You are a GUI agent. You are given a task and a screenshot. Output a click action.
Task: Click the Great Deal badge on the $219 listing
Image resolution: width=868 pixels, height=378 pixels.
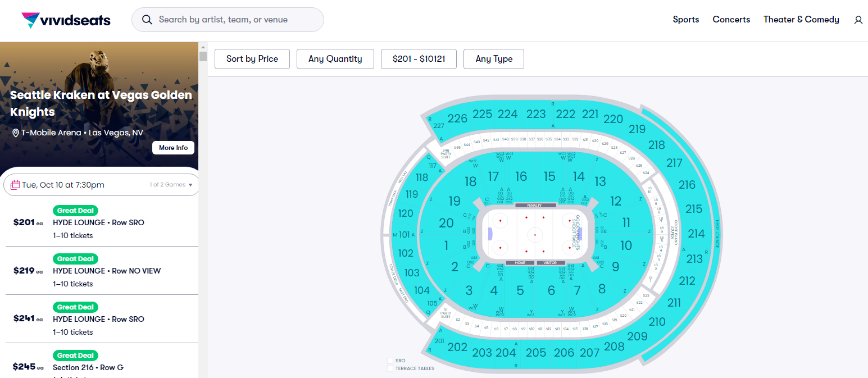pyautogui.click(x=75, y=259)
